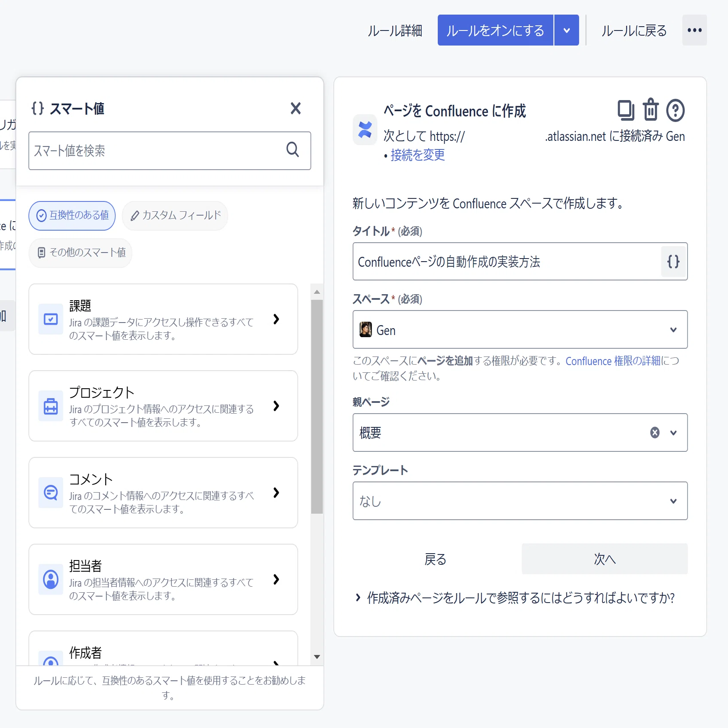
Task: Close the スマート値 panel
Action: click(x=295, y=108)
